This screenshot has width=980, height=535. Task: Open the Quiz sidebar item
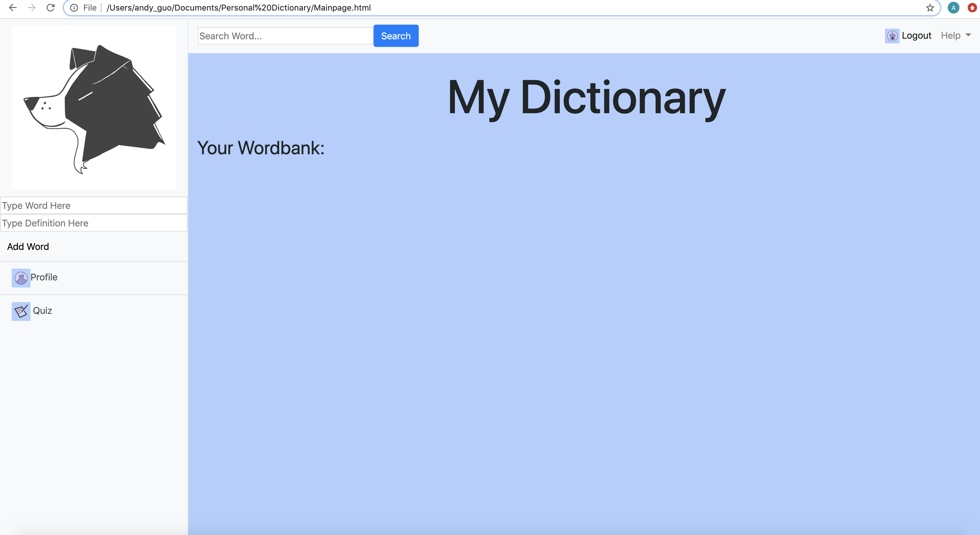tap(42, 311)
